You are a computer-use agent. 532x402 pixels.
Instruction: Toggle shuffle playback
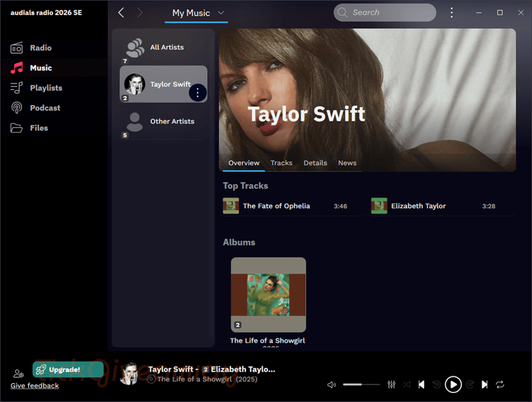tap(407, 385)
